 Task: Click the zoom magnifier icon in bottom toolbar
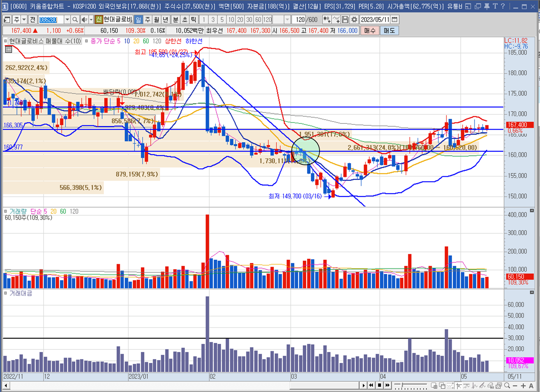507,386
